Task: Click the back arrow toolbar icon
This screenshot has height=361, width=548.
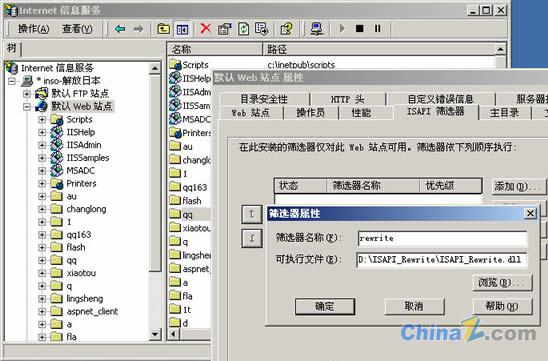Action: (x=120, y=29)
